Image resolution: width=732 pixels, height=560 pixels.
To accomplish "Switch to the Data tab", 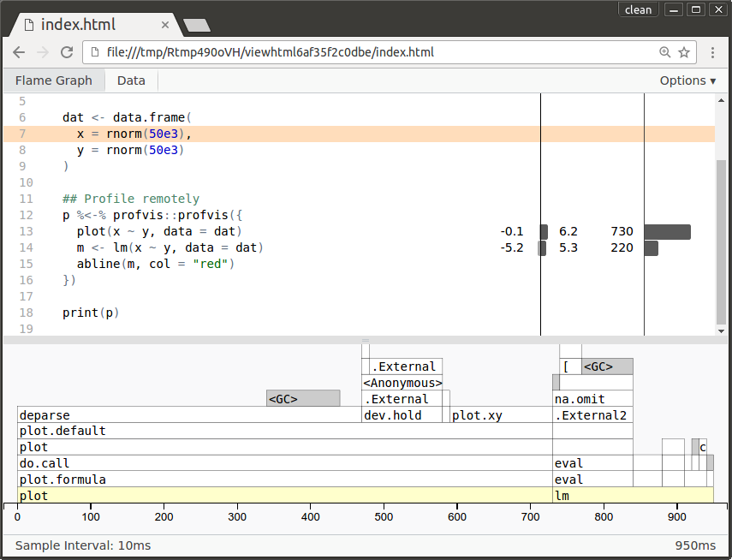I will pos(131,80).
